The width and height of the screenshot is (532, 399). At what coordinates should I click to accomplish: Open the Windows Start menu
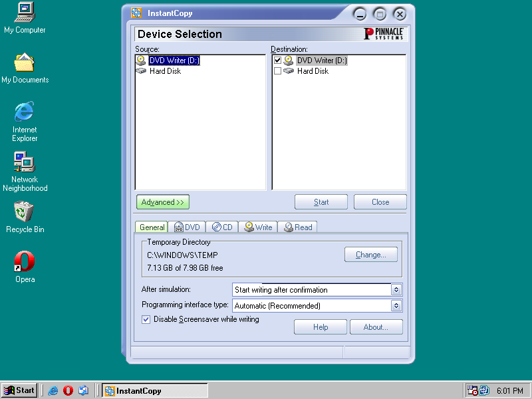tap(19, 390)
